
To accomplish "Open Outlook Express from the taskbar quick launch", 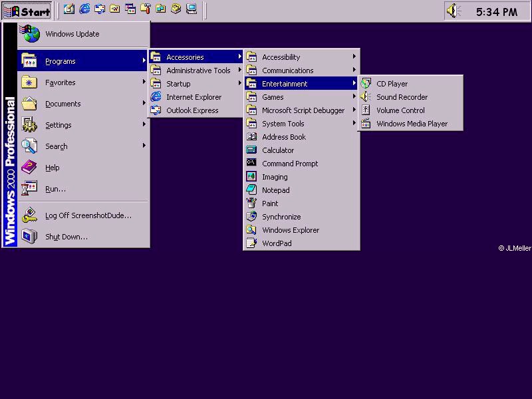I will 100,9.
